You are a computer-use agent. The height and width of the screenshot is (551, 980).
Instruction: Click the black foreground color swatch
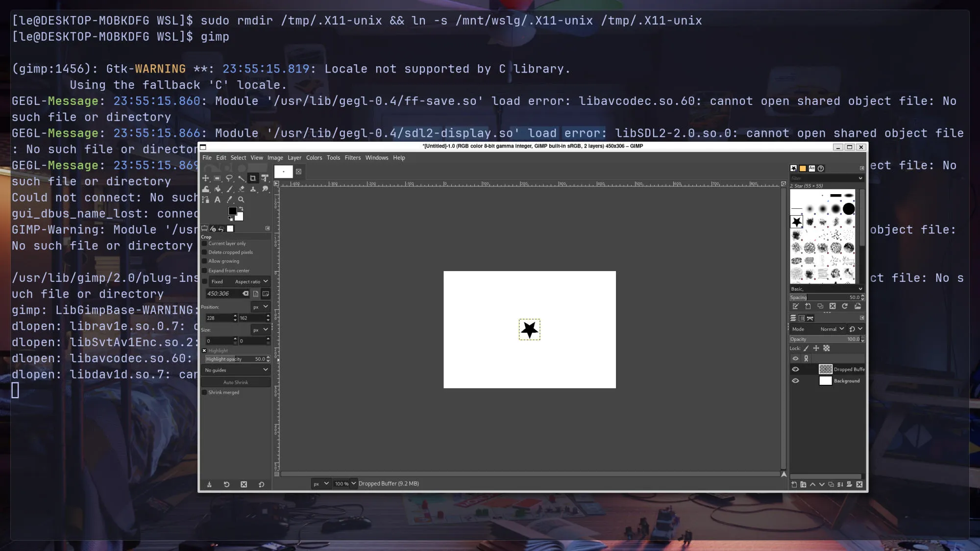tap(232, 211)
